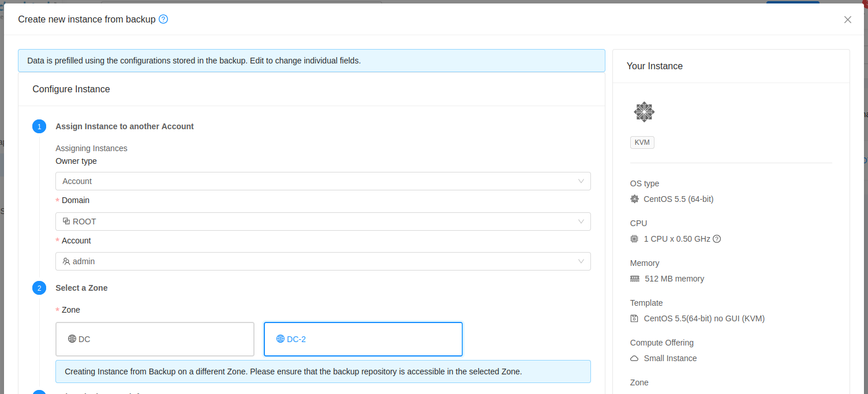868x394 pixels.
Task: Click the template icon beside CentOS 5.5 template
Action: (x=634, y=318)
